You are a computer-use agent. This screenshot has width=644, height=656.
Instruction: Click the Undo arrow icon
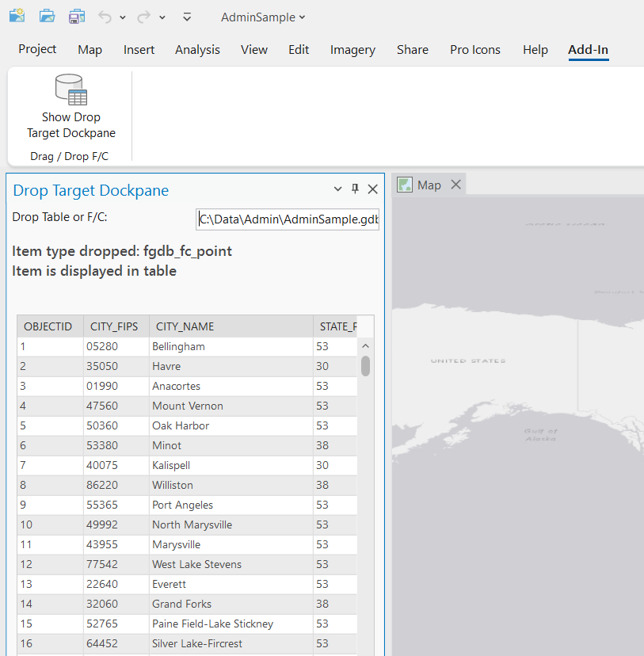click(105, 17)
